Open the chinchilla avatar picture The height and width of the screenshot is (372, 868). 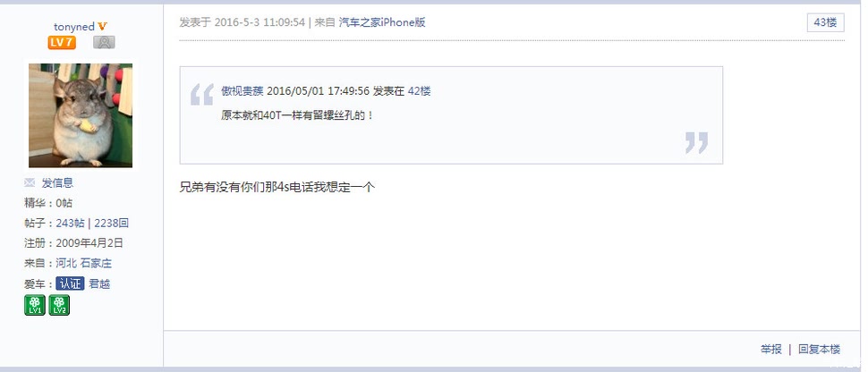coord(81,115)
